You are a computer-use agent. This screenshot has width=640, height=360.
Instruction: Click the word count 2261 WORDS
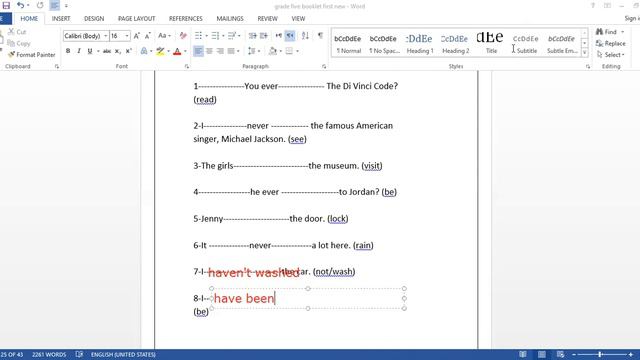tap(49, 355)
